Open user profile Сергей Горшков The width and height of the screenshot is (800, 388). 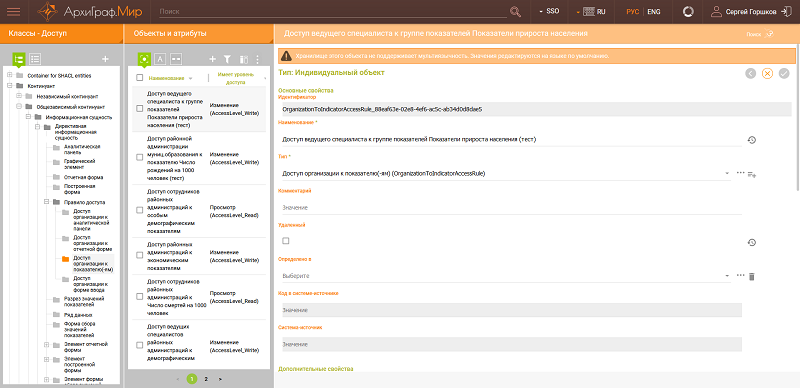pyautogui.click(x=743, y=11)
